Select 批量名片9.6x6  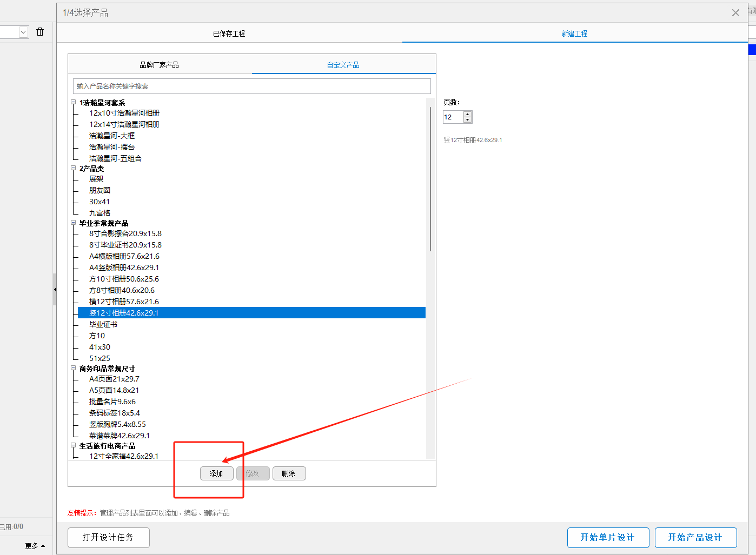click(112, 402)
